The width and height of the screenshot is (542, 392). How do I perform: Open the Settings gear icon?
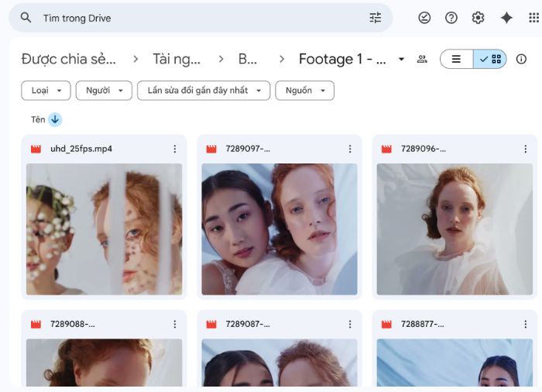[478, 18]
